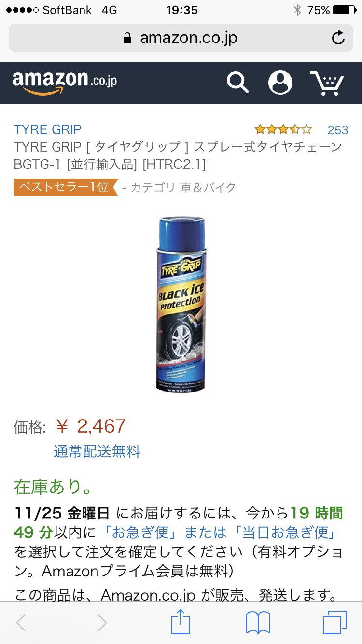Tap the Safari share icon

click(x=181, y=622)
